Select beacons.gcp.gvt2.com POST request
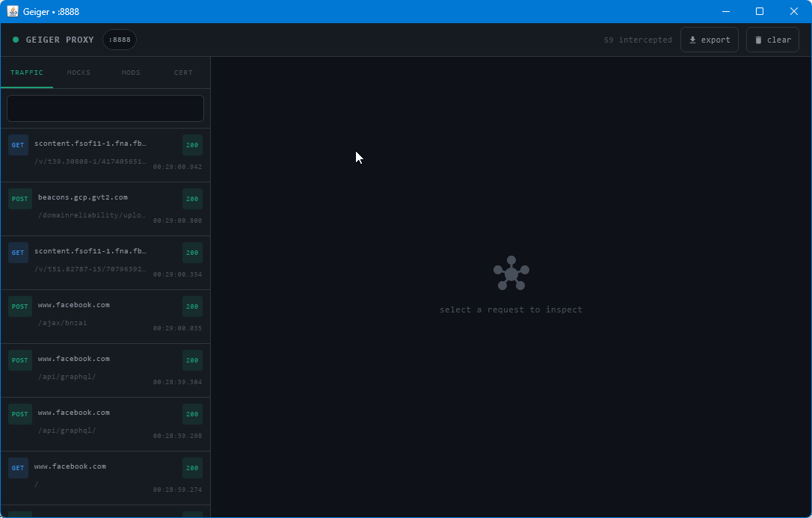 click(105, 209)
